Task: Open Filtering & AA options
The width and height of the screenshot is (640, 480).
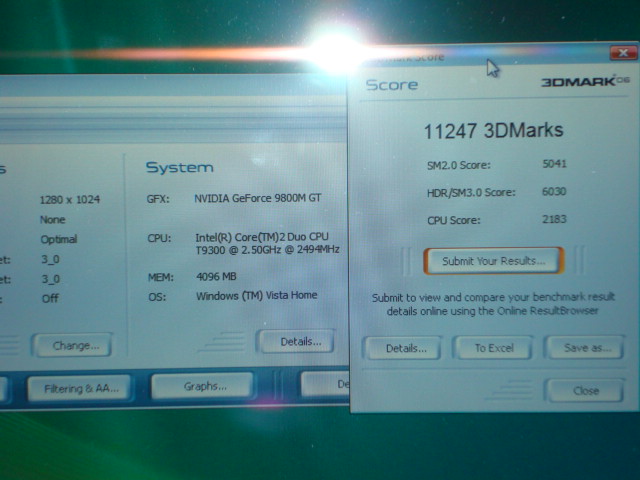Action: (79, 388)
